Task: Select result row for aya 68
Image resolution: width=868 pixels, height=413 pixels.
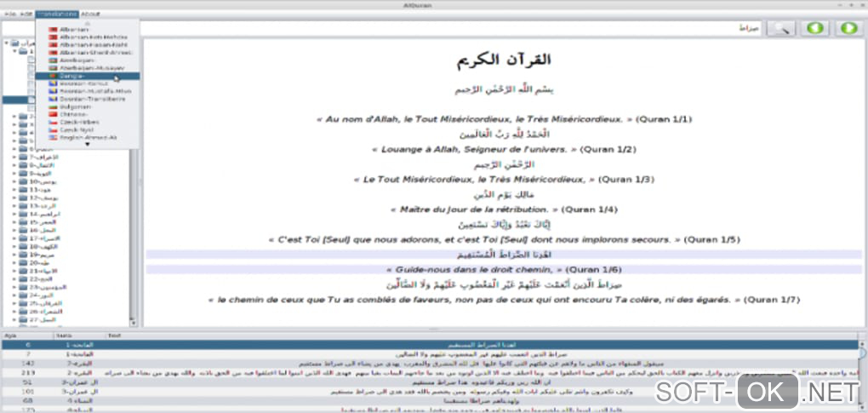Action: (431, 400)
